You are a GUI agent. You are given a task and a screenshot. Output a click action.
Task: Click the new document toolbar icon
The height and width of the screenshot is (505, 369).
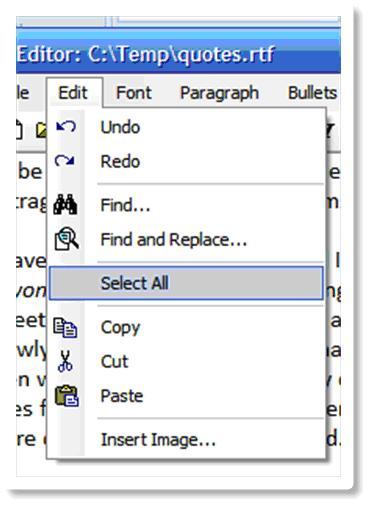pyautogui.click(x=19, y=131)
